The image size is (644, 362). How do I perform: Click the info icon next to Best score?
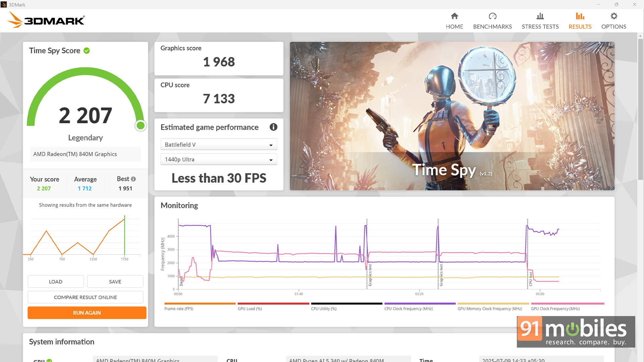pyautogui.click(x=133, y=179)
